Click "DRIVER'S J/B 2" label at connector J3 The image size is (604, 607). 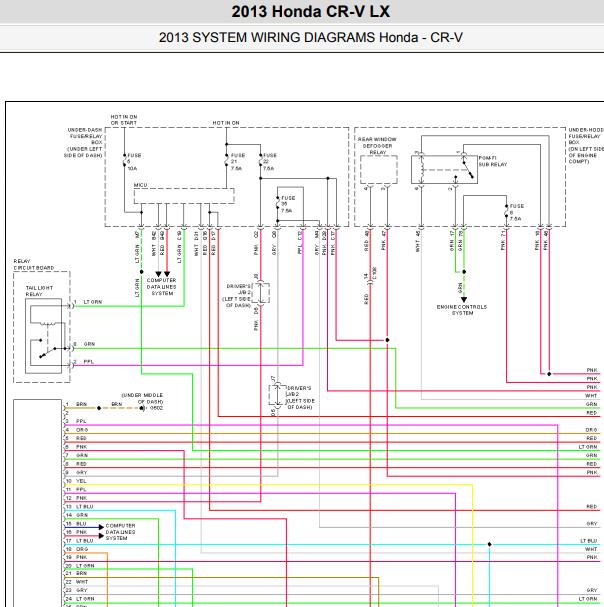click(239, 296)
